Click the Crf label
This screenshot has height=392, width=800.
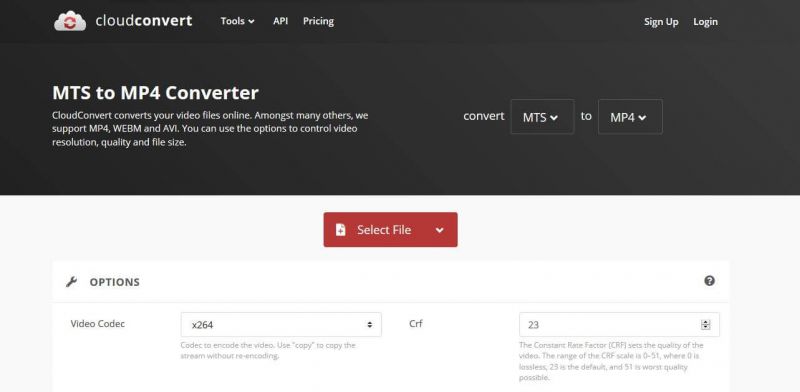coord(415,324)
